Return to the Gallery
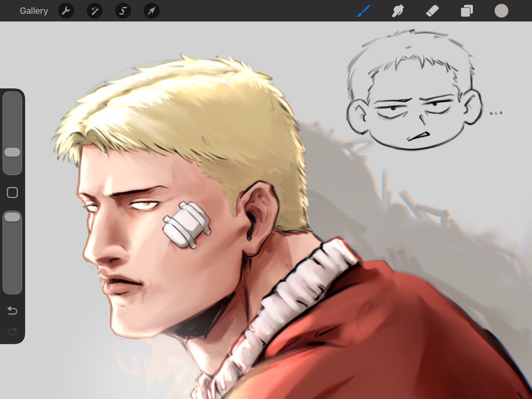This screenshot has height=399, width=532. [x=34, y=11]
